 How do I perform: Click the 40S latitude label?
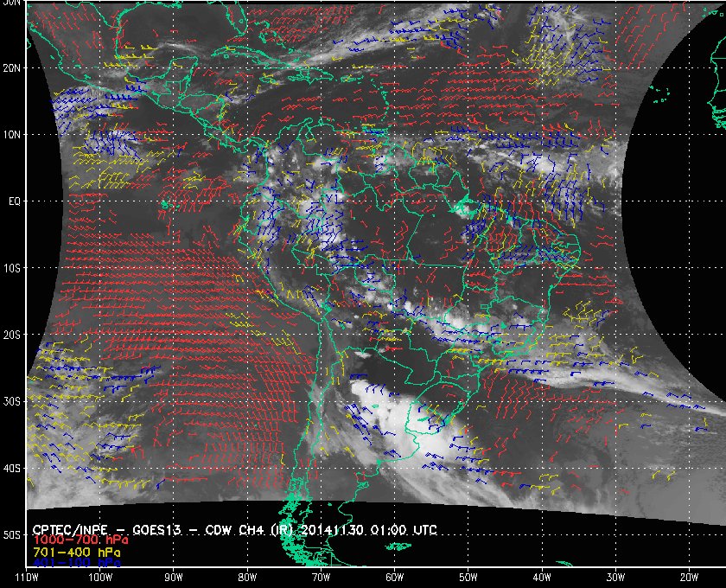click(11, 468)
